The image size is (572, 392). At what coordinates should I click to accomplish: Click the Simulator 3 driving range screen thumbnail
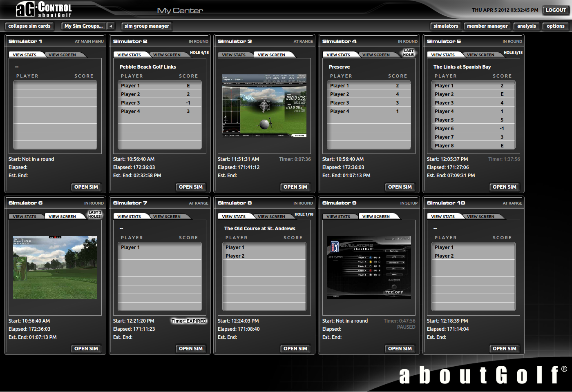(x=264, y=106)
